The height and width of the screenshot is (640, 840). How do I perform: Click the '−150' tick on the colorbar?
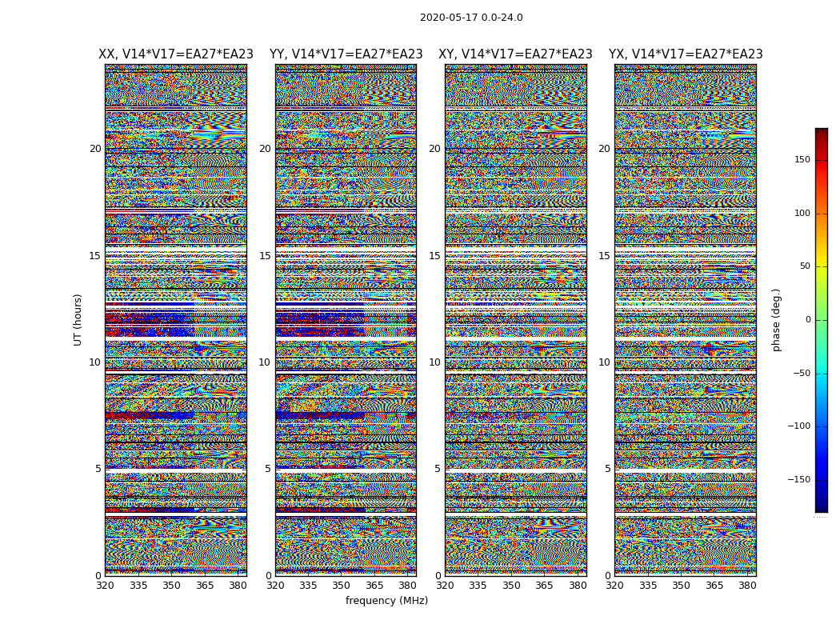798,479
